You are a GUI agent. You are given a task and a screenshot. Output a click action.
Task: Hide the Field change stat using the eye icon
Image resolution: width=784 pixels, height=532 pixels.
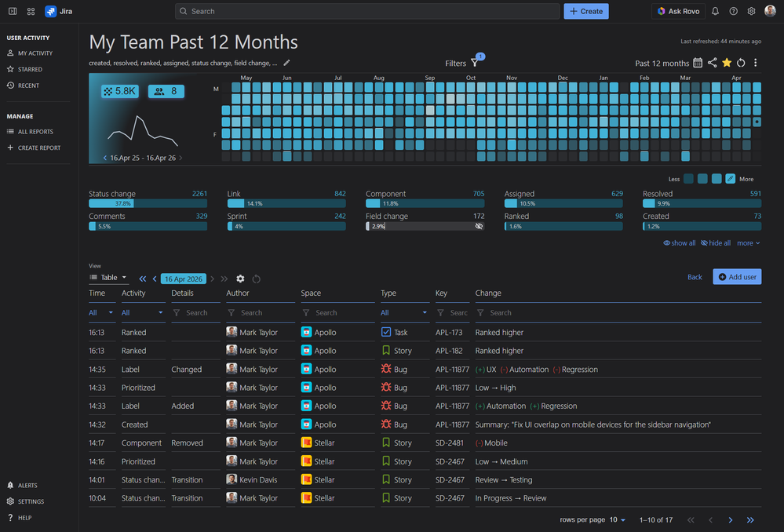479,226
